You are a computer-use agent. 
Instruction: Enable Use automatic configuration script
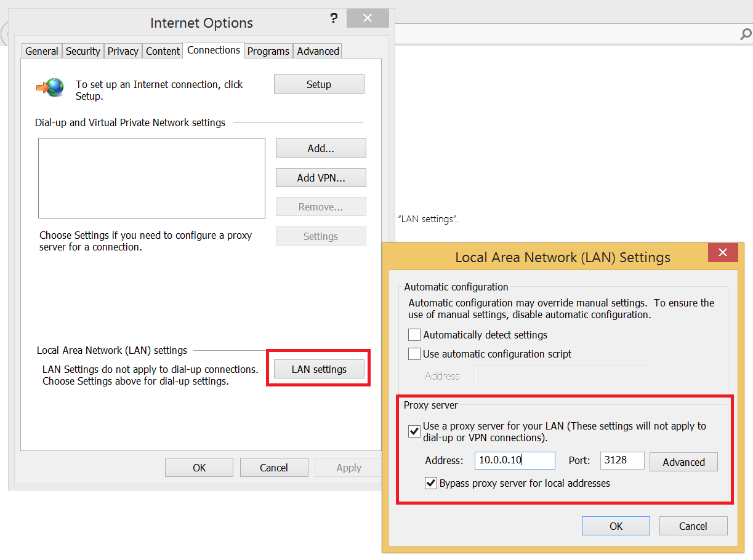point(414,354)
